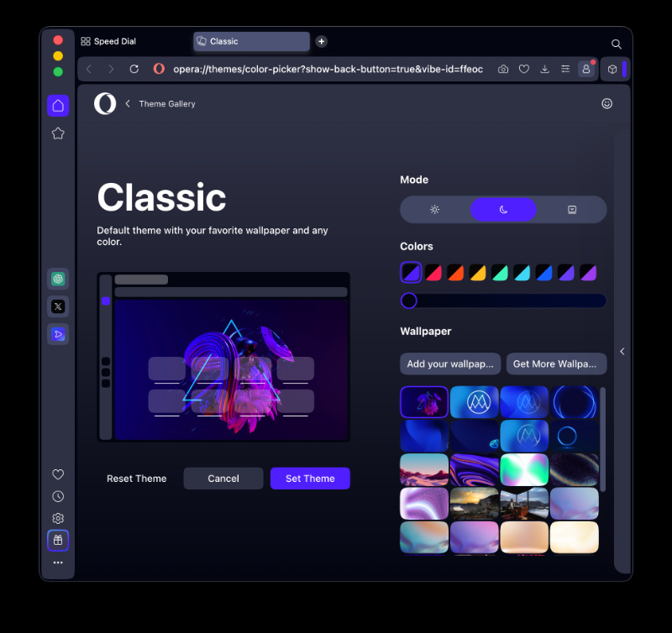Select the astronaut neon wallpaper thumbnail

pyautogui.click(x=424, y=402)
